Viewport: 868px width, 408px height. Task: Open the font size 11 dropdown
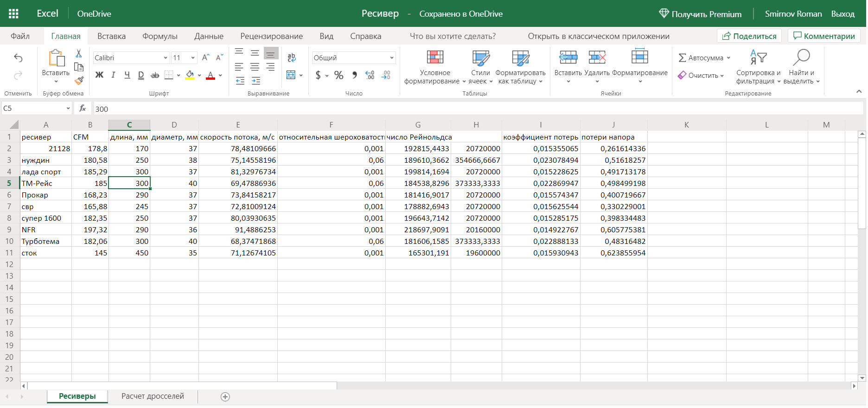coord(193,58)
